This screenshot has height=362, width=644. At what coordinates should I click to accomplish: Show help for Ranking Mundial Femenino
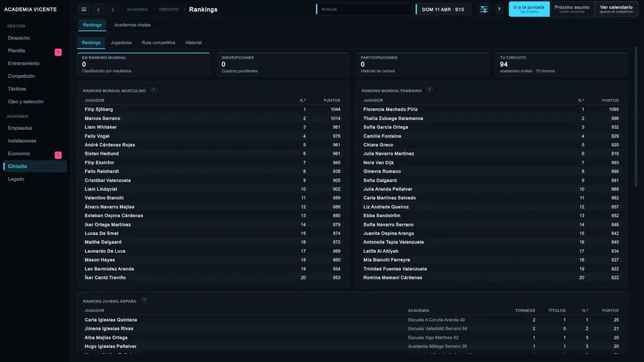click(x=429, y=90)
